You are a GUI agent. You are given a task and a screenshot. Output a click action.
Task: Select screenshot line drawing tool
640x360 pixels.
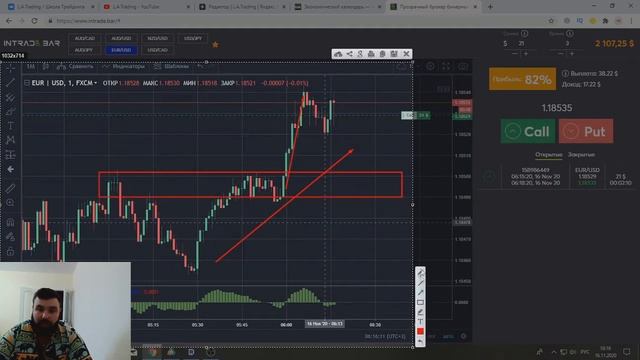(420, 283)
